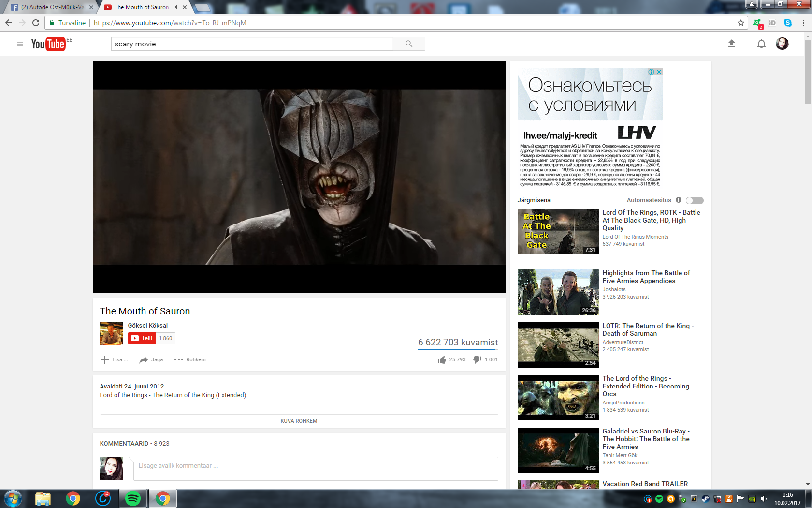Open Göksel Köksal channel avatar
Screen dimensions: 812x508
point(112,333)
